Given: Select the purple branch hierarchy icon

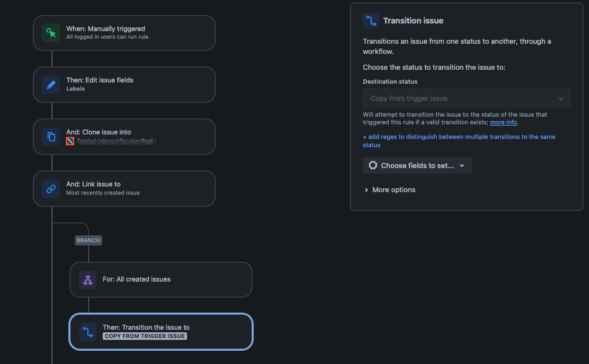Looking at the screenshot, I should click(x=87, y=280).
